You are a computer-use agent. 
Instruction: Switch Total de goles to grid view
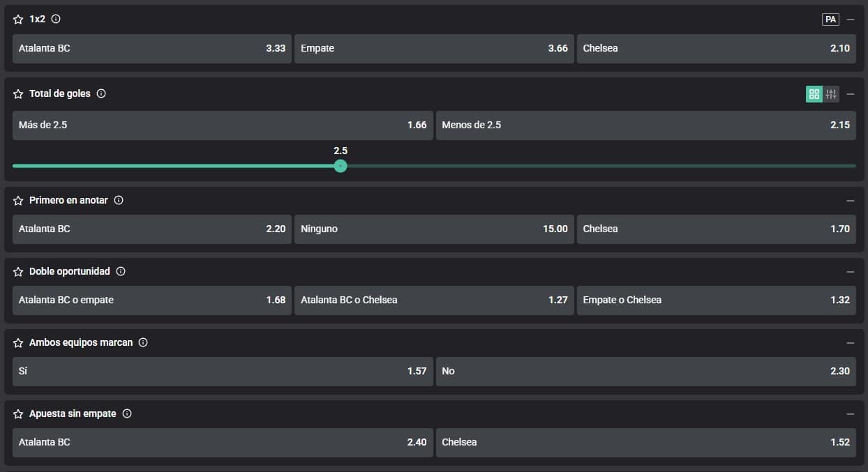click(x=814, y=94)
